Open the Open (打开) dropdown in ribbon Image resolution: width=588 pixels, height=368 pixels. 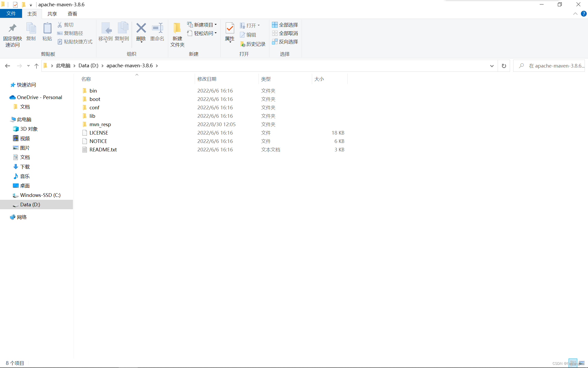pos(250,25)
